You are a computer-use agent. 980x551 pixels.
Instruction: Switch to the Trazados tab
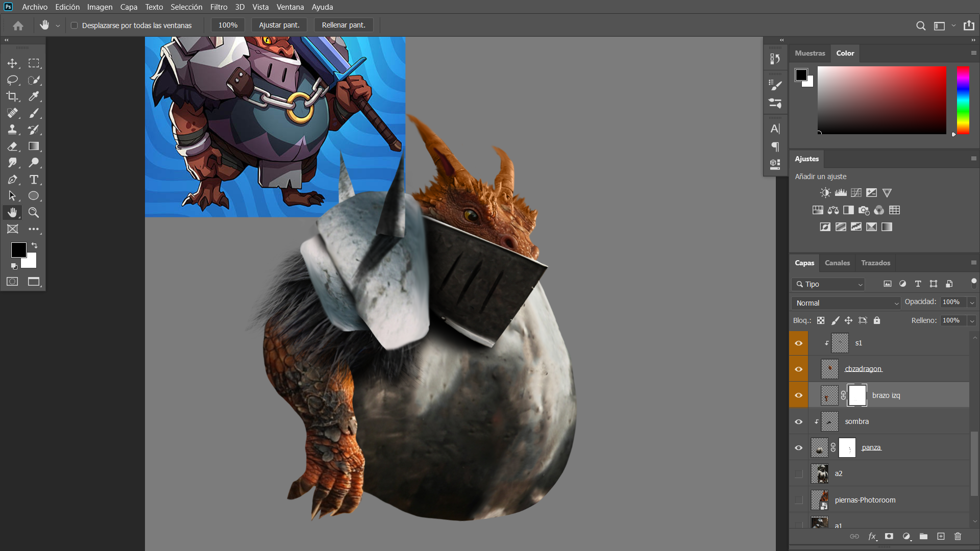point(875,263)
